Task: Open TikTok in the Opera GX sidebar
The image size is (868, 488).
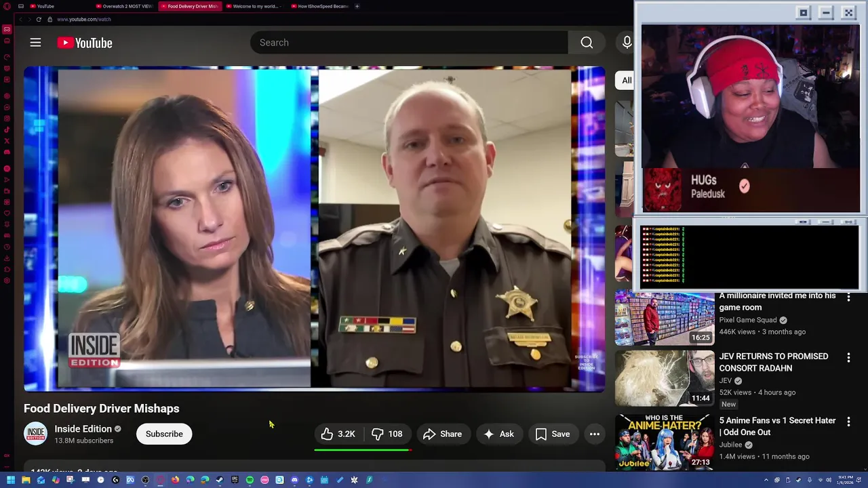Action: 7,129
